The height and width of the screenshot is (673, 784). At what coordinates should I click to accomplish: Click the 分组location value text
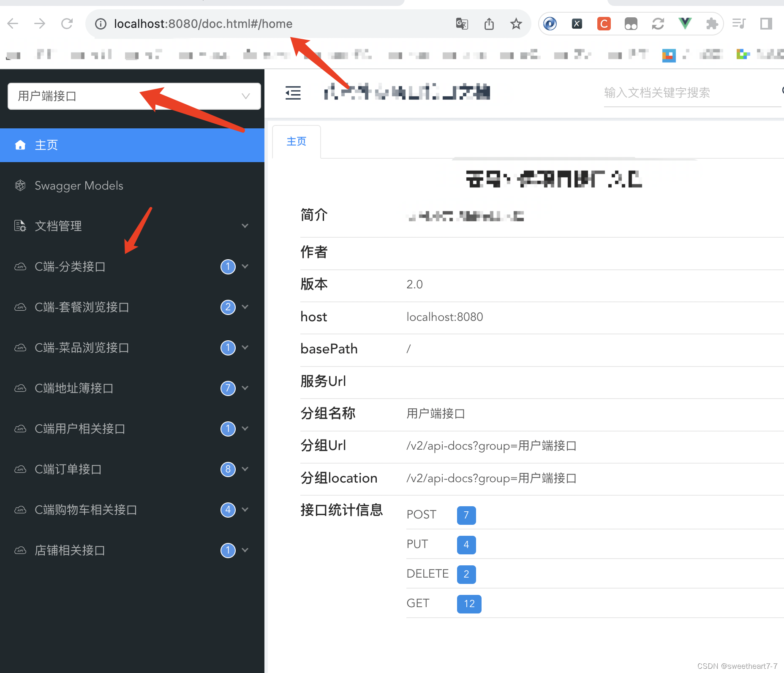coord(491,478)
